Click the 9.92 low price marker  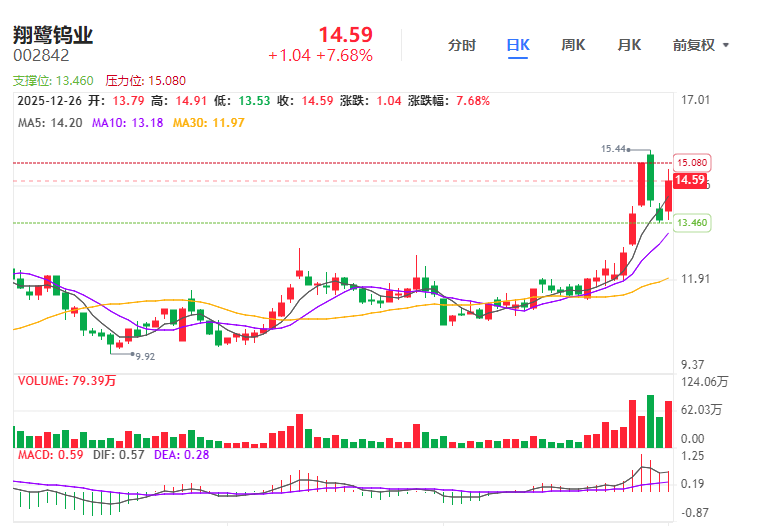point(145,356)
